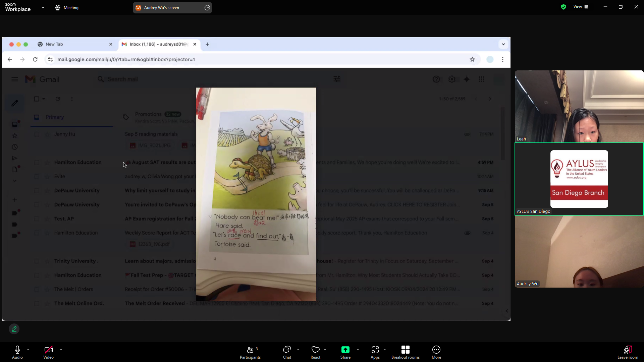Screen dimensions: 644x362
Task: Open the View layout menu
Action: tap(581, 7)
